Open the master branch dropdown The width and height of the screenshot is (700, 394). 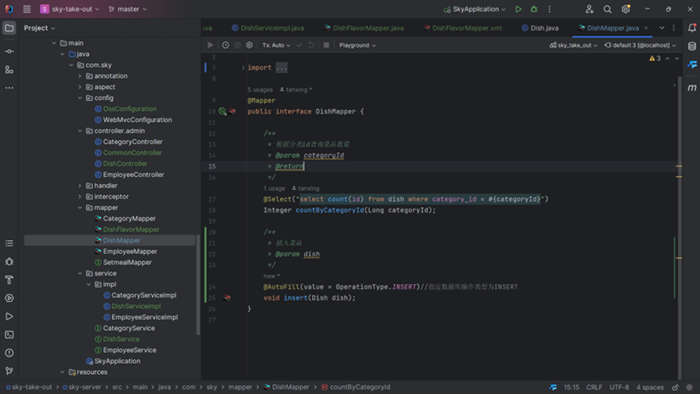click(128, 9)
